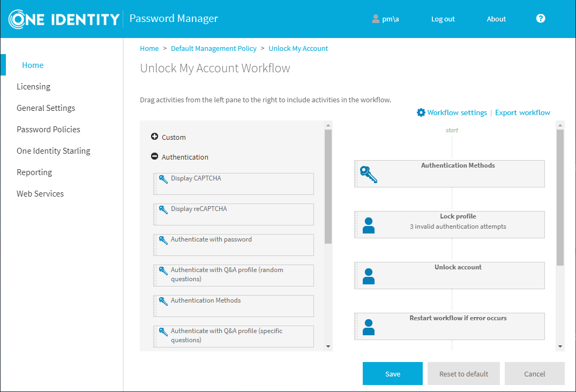The height and width of the screenshot is (392, 576).
Task: Open Password Policies section
Action: pyautogui.click(x=48, y=129)
